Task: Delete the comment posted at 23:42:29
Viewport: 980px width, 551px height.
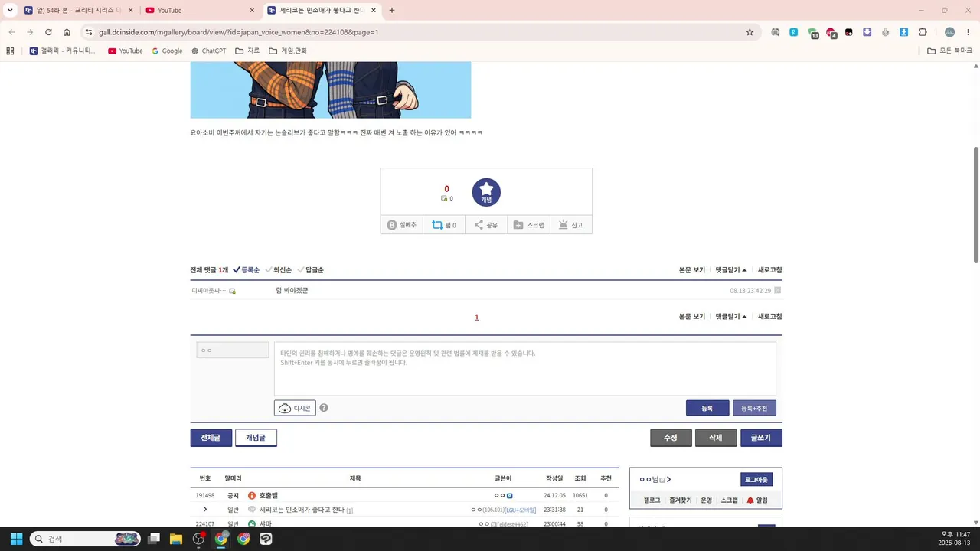Action: (x=777, y=291)
